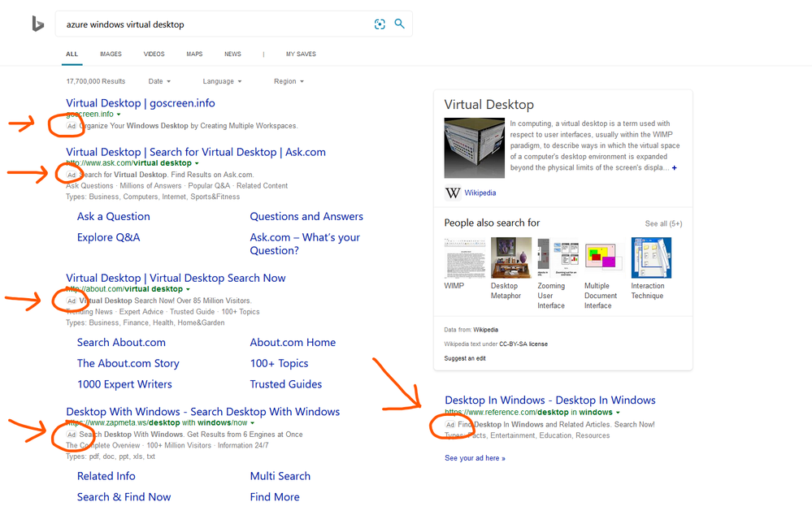This screenshot has height=515, width=812.
Task: Open the MY SAVES tab
Action: pyautogui.click(x=301, y=54)
